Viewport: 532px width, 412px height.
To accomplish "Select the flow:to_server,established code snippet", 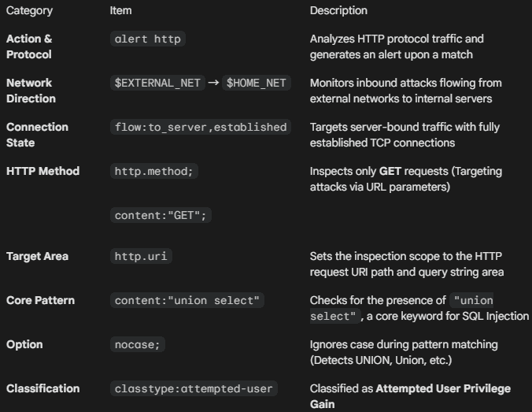I will click(201, 127).
